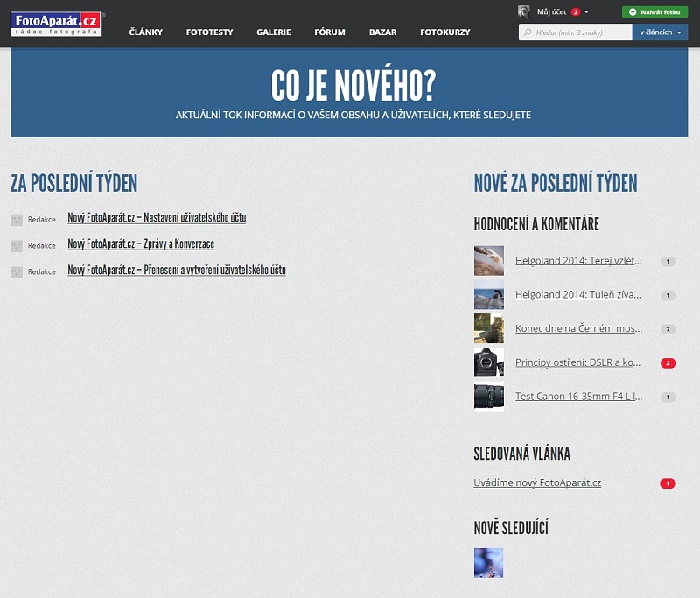
Task: Expand the 'v článcích' search scope dropdown
Action: [x=660, y=32]
